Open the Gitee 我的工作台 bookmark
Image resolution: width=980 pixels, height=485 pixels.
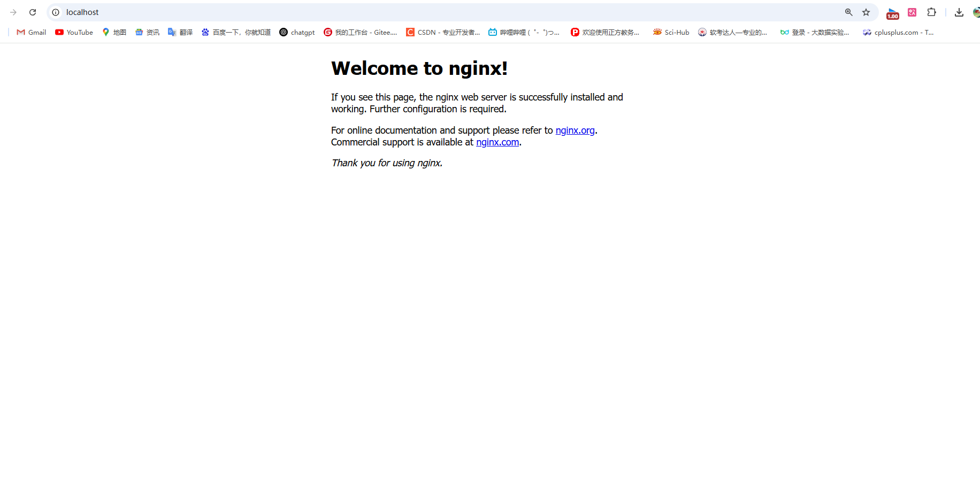[x=360, y=32]
